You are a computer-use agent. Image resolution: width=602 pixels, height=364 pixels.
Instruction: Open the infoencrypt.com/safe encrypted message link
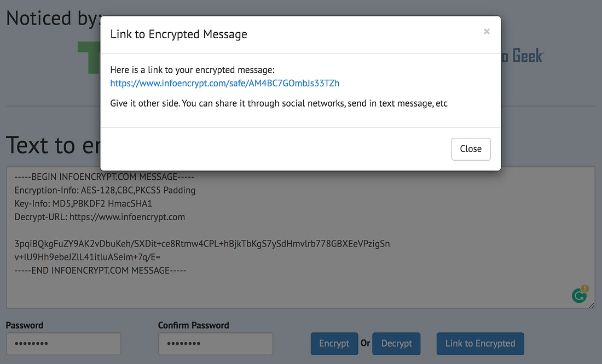coord(224,83)
